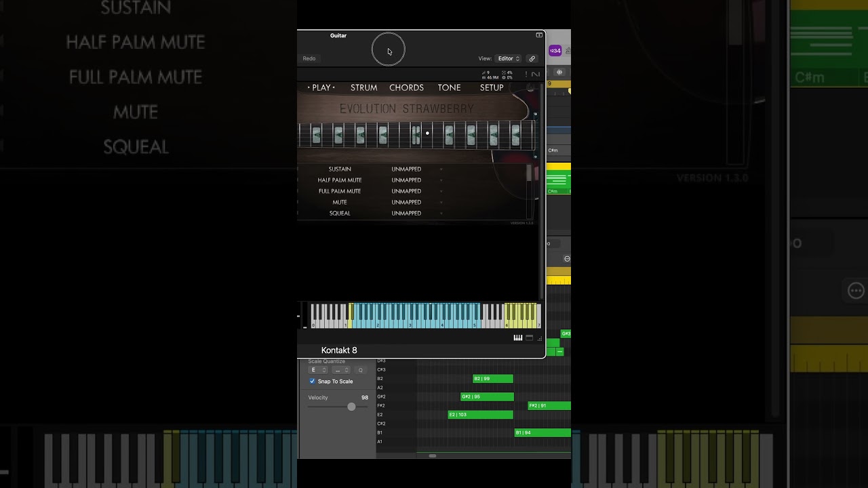Click the Velocity slider handle

(351, 407)
